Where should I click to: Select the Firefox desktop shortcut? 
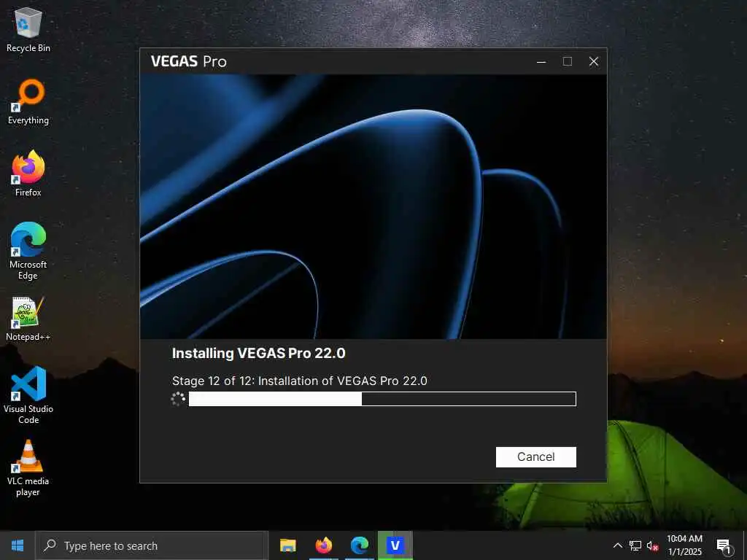(x=28, y=174)
